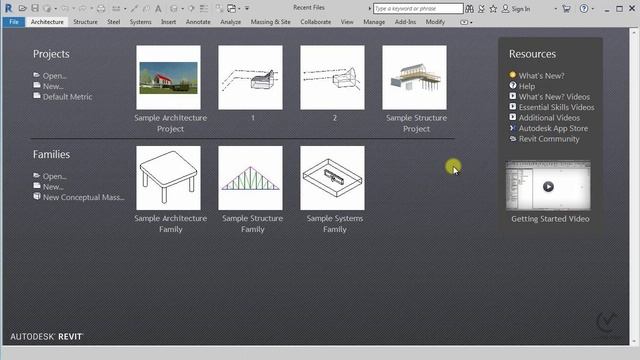Click the Favorites star icon
The image size is (640, 360).
pyautogui.click(x=493, y=9)
